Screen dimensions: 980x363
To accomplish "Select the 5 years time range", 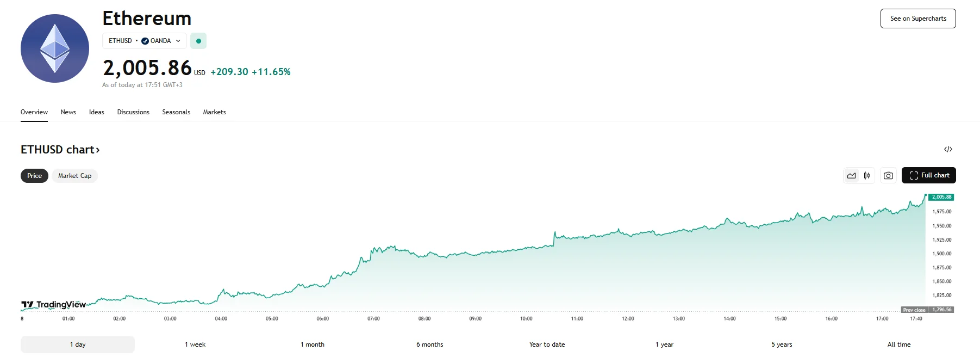I will 782,344.
